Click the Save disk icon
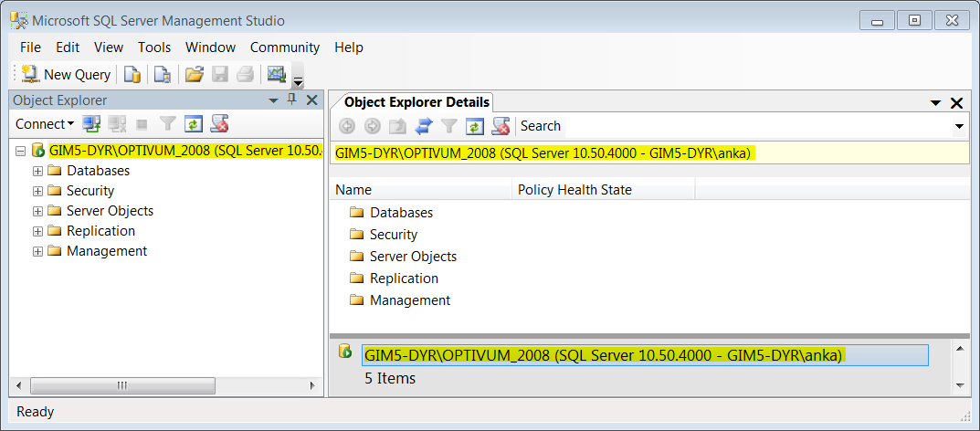980x431 pixels. click(219, 74)
